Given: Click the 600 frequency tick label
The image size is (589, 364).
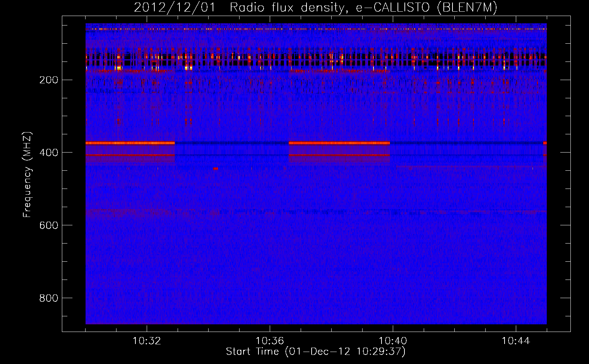Looking at the screenshot, I should (49, 225).
